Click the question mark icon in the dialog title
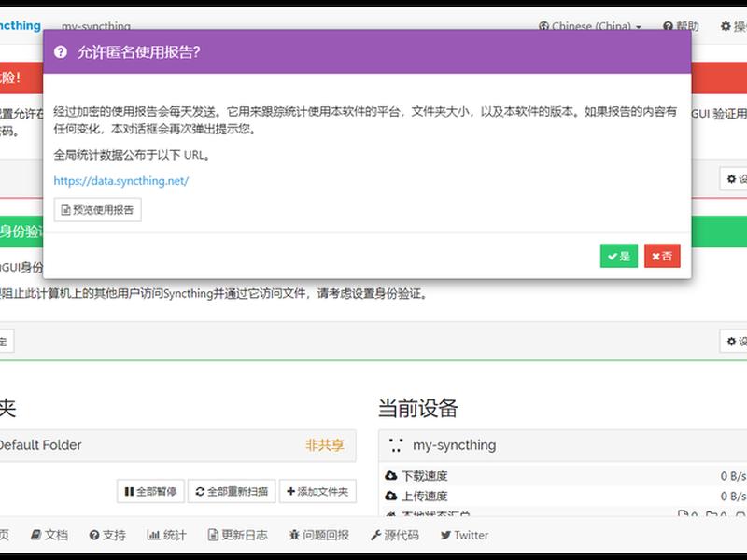The height and width of the screenshot is (560, 747). click(x=61, y=52)
